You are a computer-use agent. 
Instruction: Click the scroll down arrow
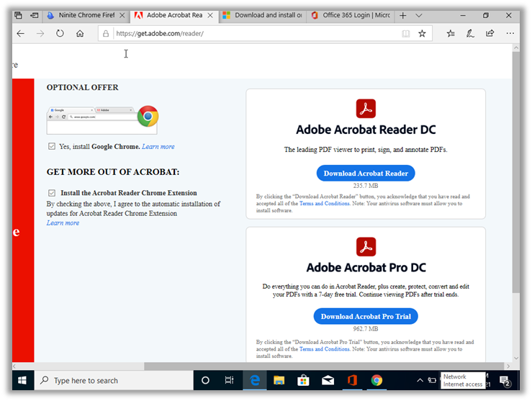pos(516,358)
